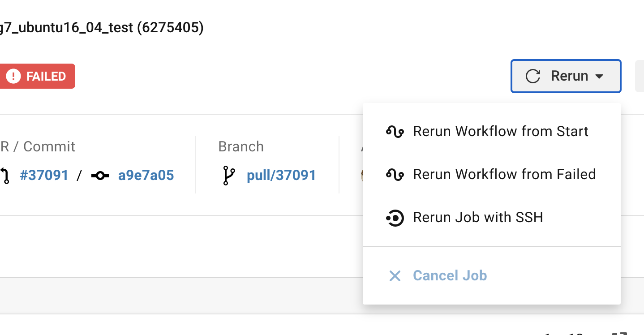Click workflow icon beside Rerun Workflow from Failed

point(395,175)
